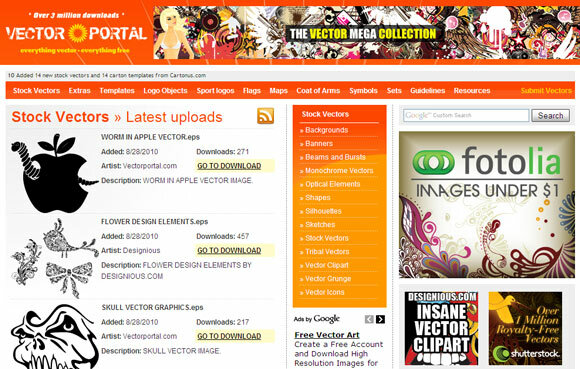This screenshot has height=369, width=580.
Task: Open the Resources menu item
Action: [472, 91]
